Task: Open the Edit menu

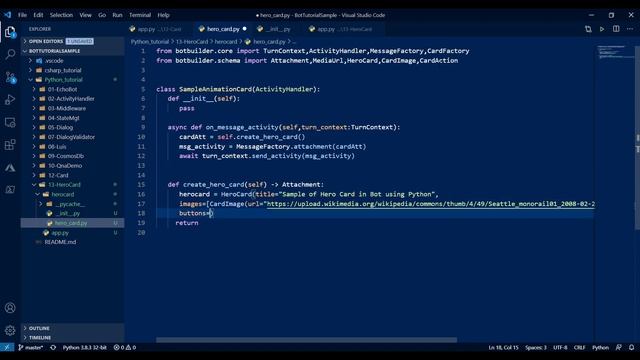Action: pos(38,15)
